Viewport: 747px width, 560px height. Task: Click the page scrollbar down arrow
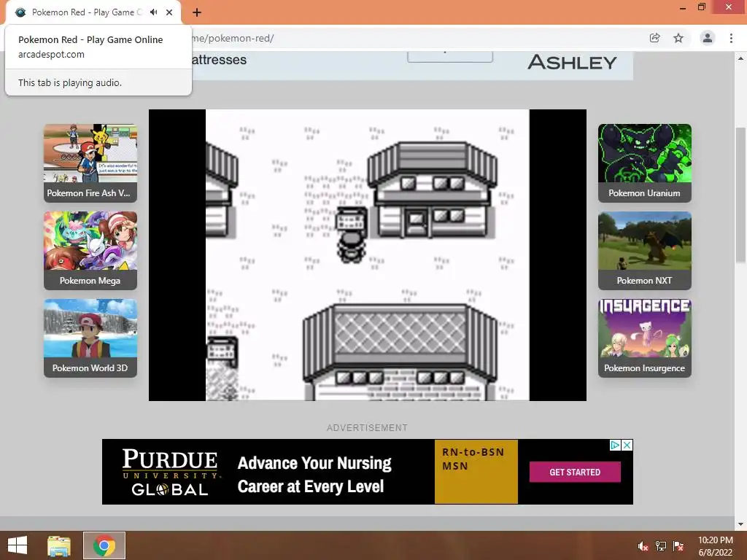tap(740, 524)
